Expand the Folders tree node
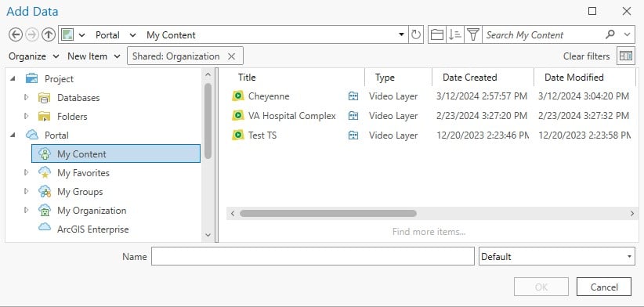The width and height of the screenshot is (644, 307). 27,116
